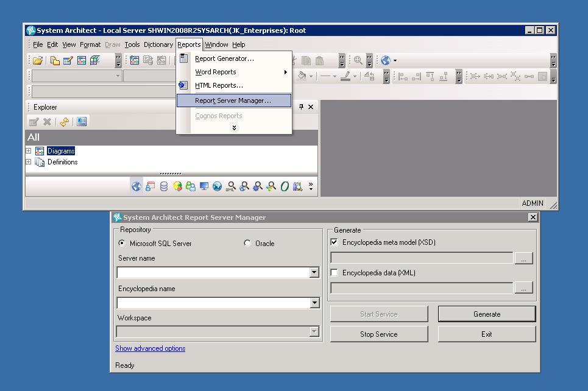
Task: Browse for the XSD meta model output path
Action: tap(524, 258)
